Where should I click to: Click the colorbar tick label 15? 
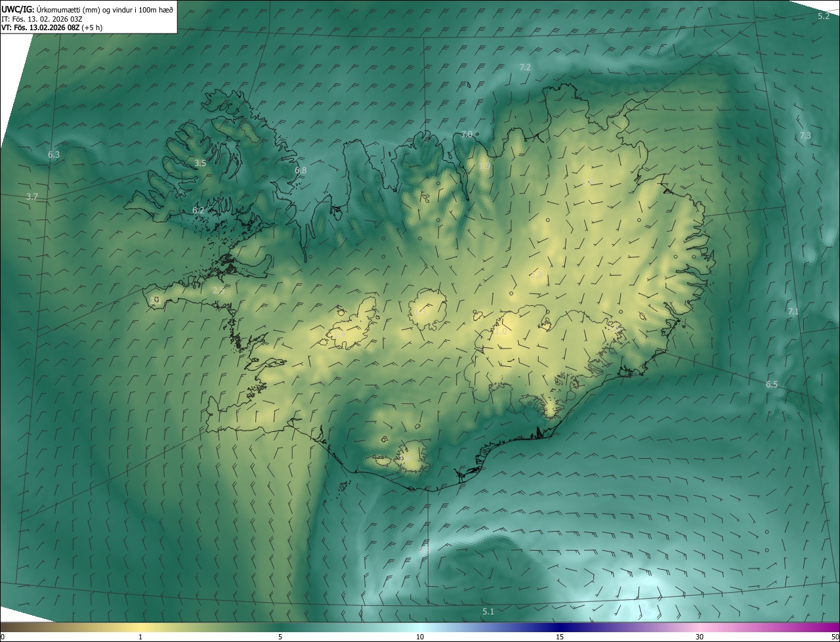point(560,637)
